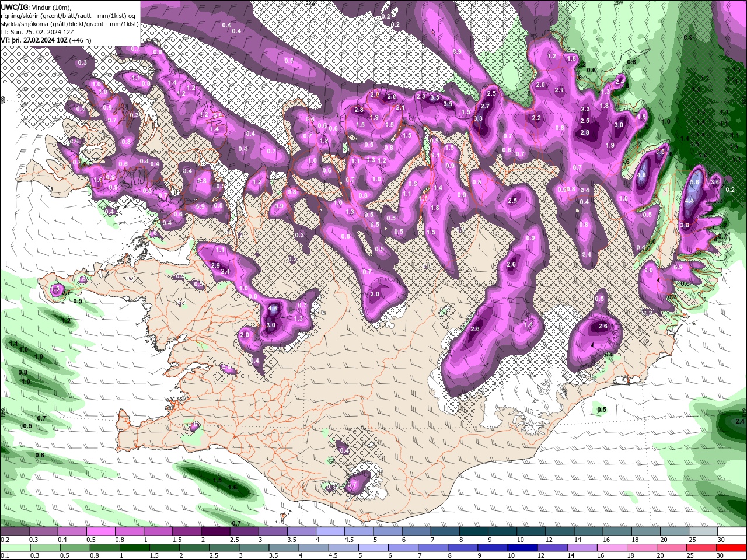Click the '15W' longitude label
The height and width of the screenshot is (560, 747).
618,3
